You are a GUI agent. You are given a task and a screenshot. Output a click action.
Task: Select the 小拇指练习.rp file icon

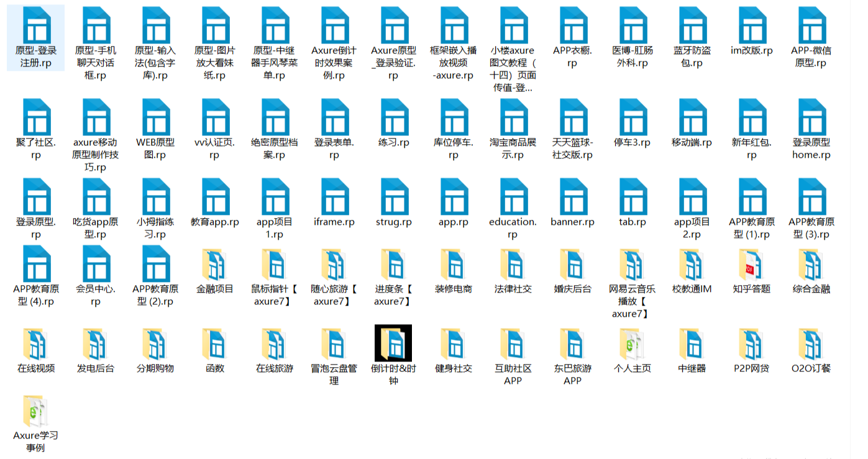coord(156,196)
